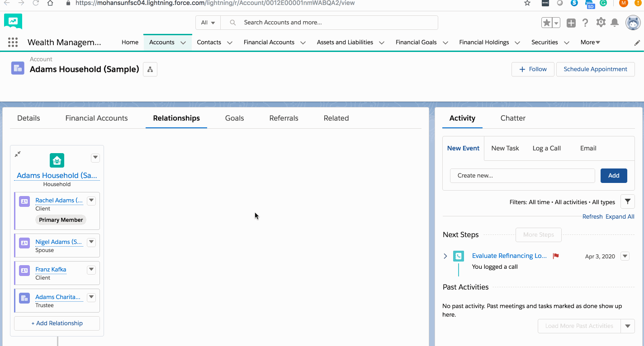Open the Nigel Adams row actions dropdown
The width and height of the screenshot is (644, 346).
click(91, 242)
